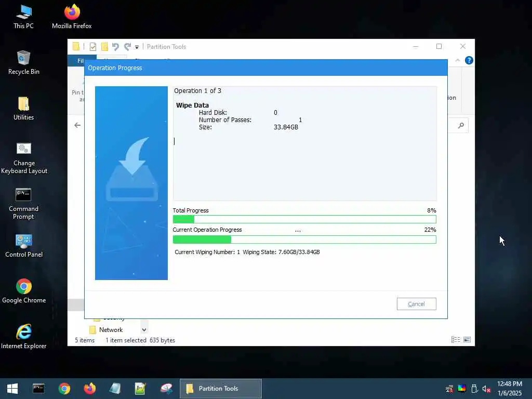532x399 pixels.
Task: Click the '1 item selected 635 bytes' status
Action: [x=140, y=340]
